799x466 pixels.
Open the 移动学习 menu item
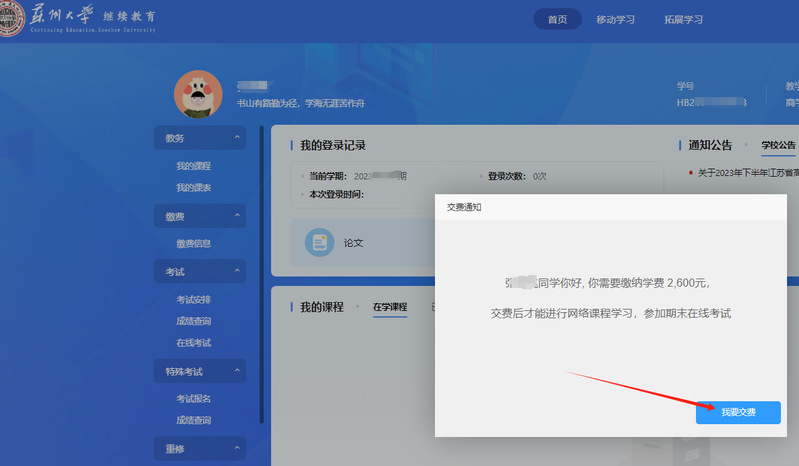615,19
